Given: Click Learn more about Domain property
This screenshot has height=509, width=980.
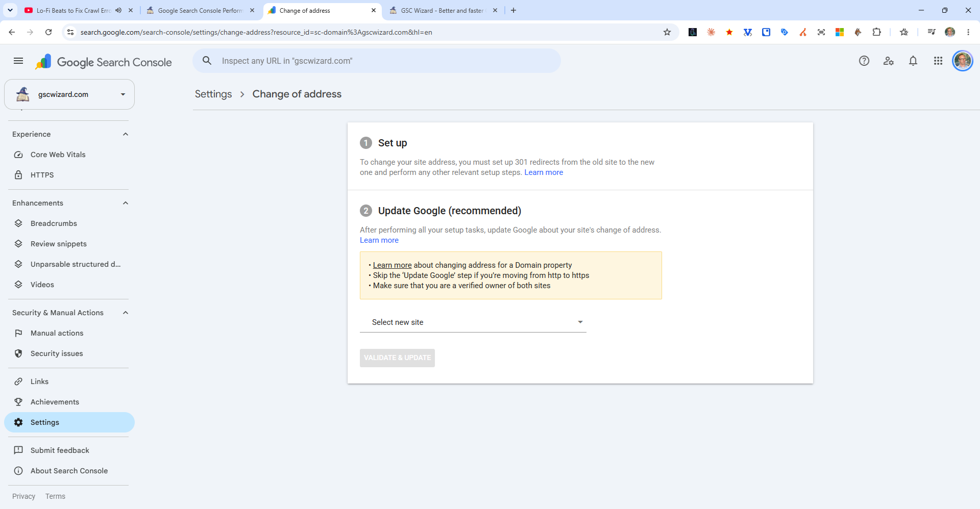Looking at the screenshot, I should point(392,265).
